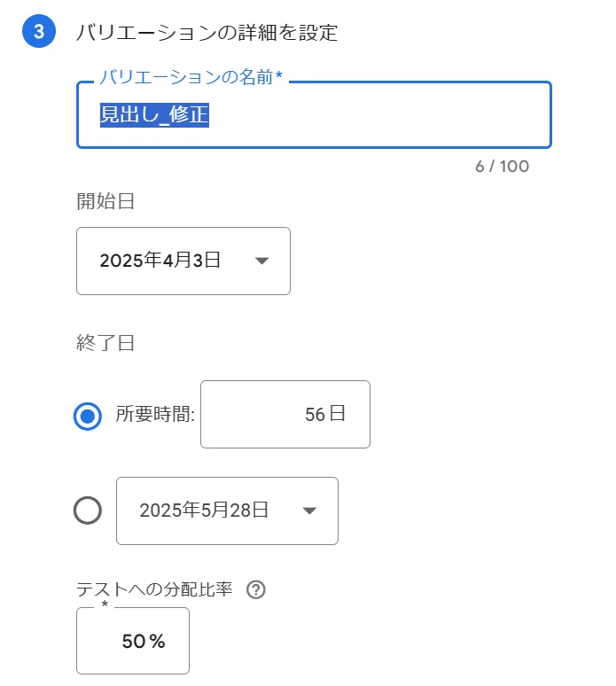Open the help icon beside テストへの分配比率
616x686 pixels.
[x=256, y=589]
